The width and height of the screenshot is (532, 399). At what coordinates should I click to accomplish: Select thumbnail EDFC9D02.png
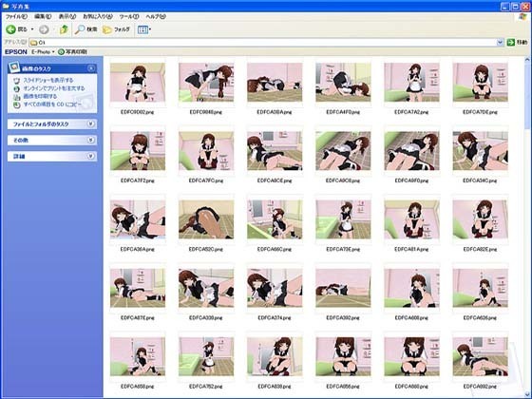tap(138, 82)
